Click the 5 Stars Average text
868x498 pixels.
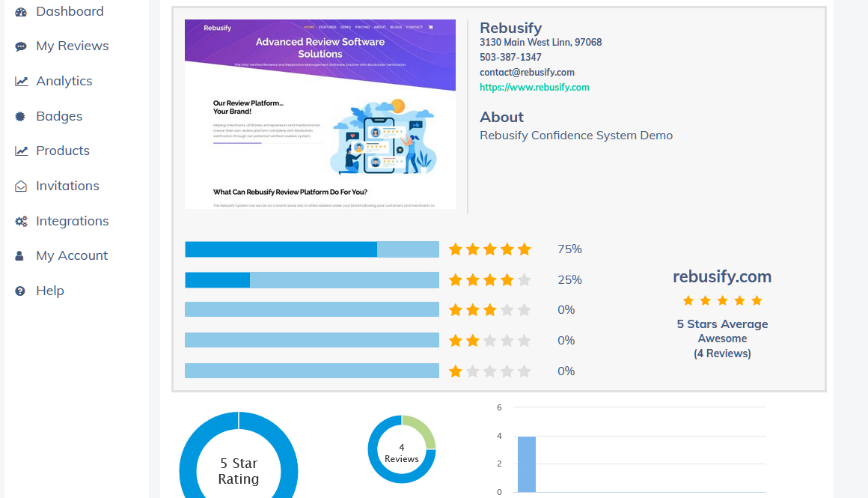point(722,324)
